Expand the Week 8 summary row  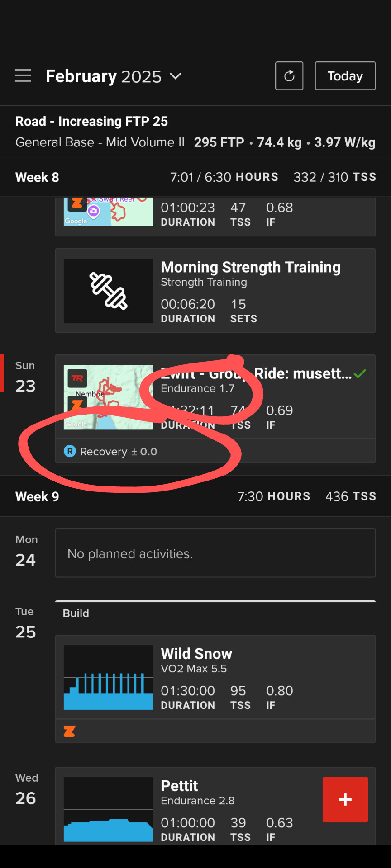click(195, 177)
